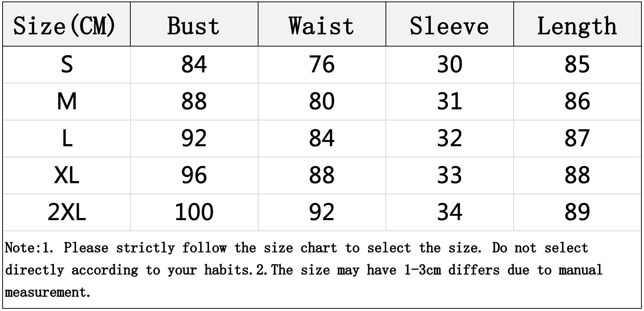Click the M size row label
The image size is (644, 311).
coord(67,101)
